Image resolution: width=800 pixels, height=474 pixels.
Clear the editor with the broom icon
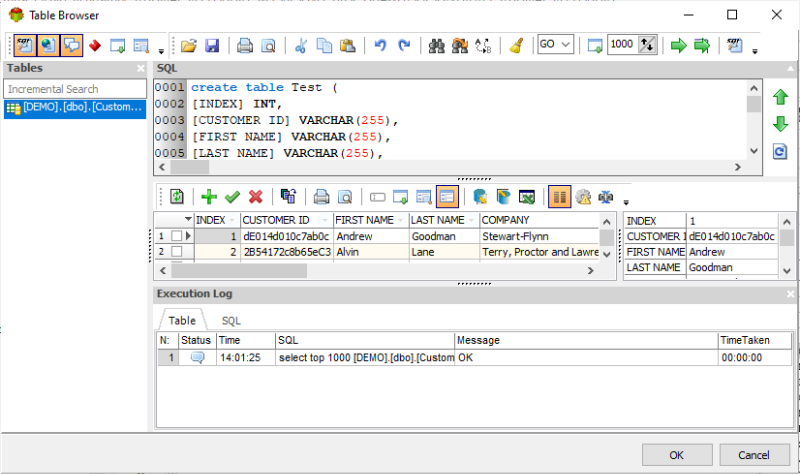click(x=516, y=46)
